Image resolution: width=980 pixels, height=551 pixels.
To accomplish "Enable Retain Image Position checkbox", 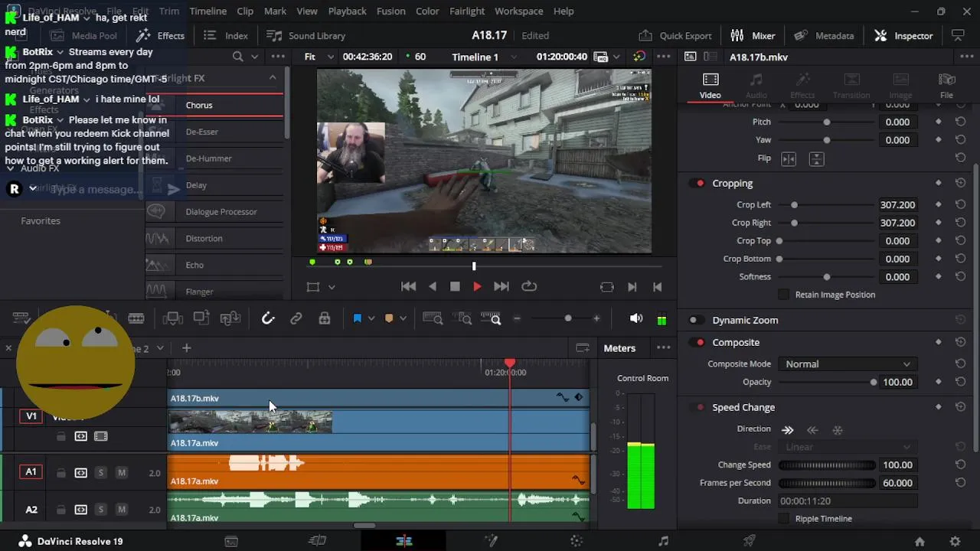I will (783, 295).
